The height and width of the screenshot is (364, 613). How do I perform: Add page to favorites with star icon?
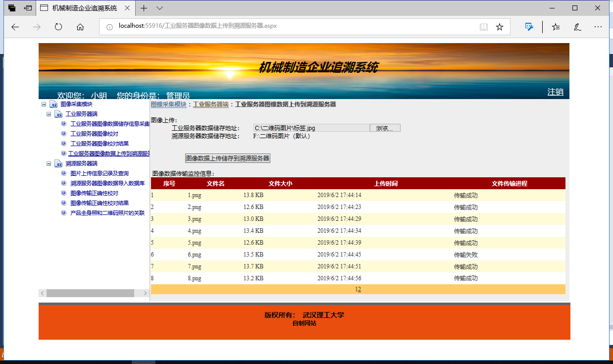(x=500, y=27)
